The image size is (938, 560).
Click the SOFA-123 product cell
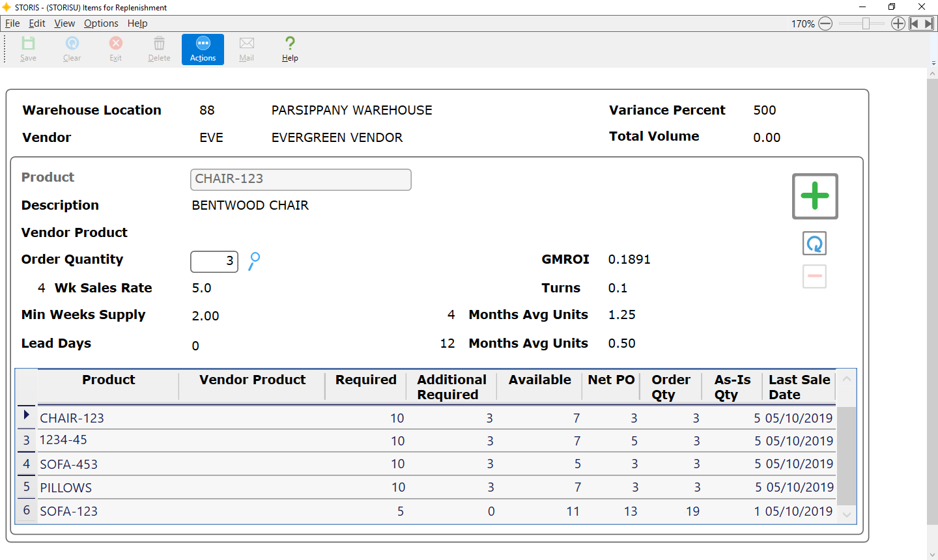click(x=68, y=511)
